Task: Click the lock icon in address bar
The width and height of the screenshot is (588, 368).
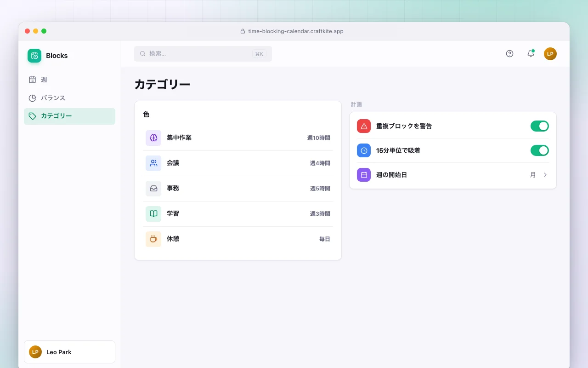Action: click(243, 31)
